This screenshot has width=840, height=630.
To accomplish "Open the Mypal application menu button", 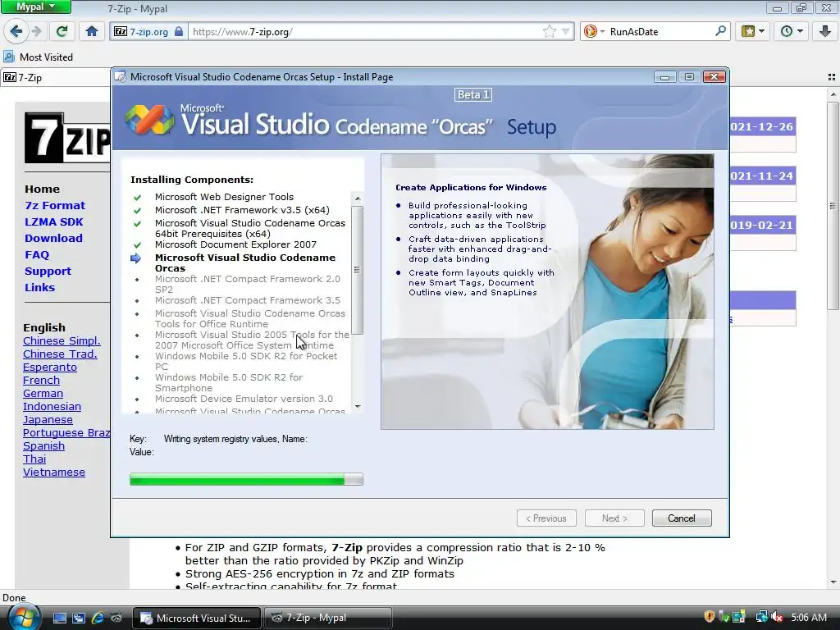I will 35,7.
